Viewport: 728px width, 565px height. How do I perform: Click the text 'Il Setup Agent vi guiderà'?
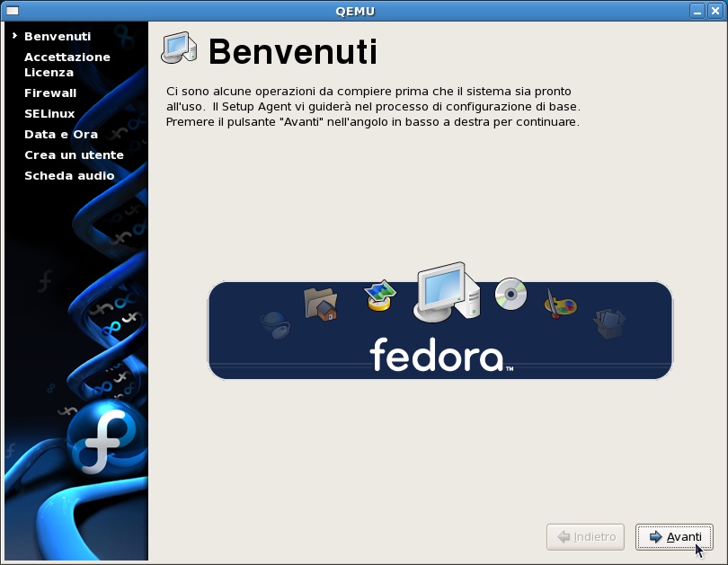(x=282, y=106)
